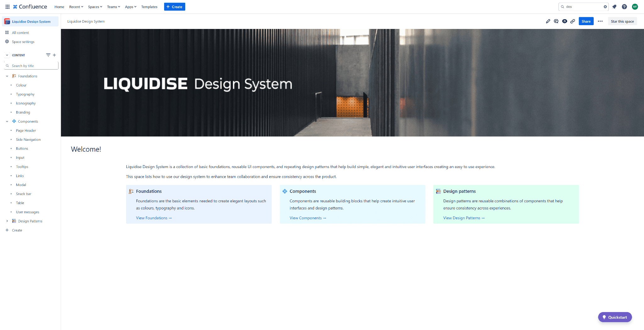
Task: Open the Page Header page
Action: click(26, 131)
